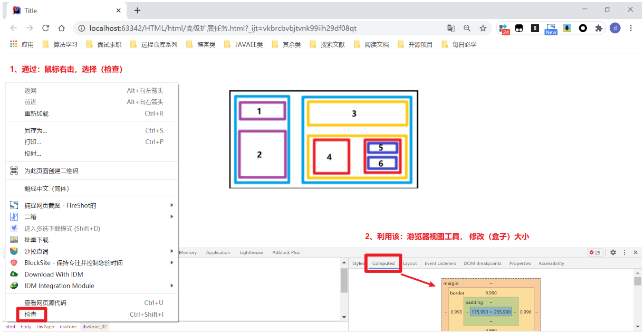Open the 每日必学 bookmark folder

[459, 44]
